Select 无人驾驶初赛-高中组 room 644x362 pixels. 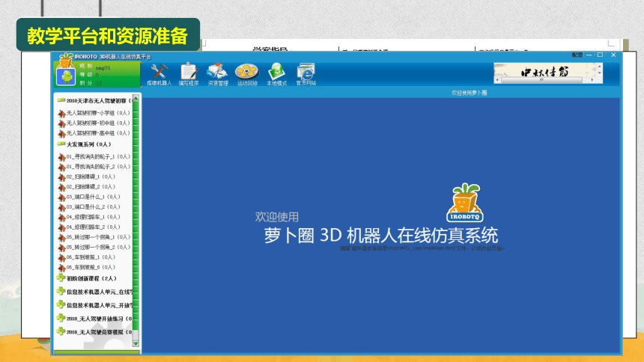coord(94,133)
